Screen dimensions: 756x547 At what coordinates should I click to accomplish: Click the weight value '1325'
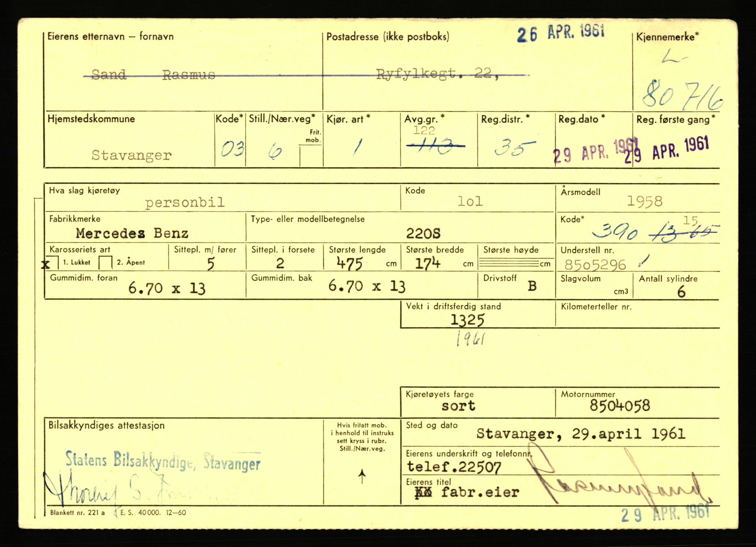coord(467,320)
